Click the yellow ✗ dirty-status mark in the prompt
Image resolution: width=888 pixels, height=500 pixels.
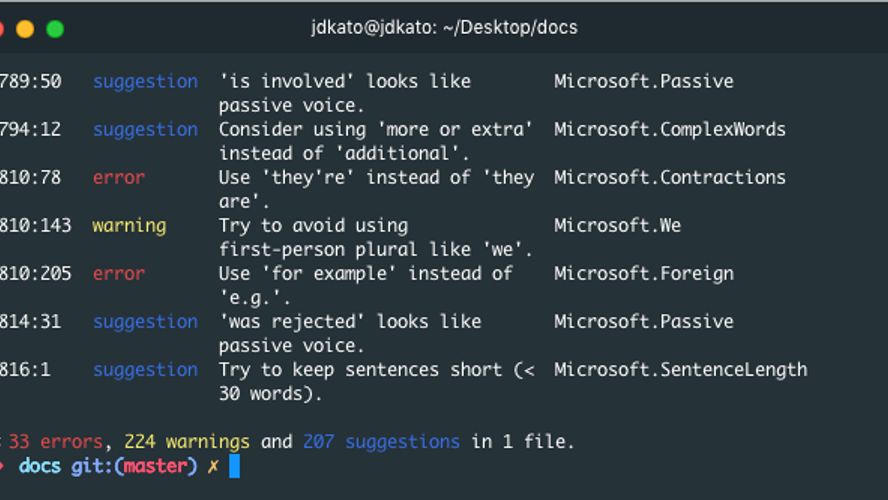(212, 466)
